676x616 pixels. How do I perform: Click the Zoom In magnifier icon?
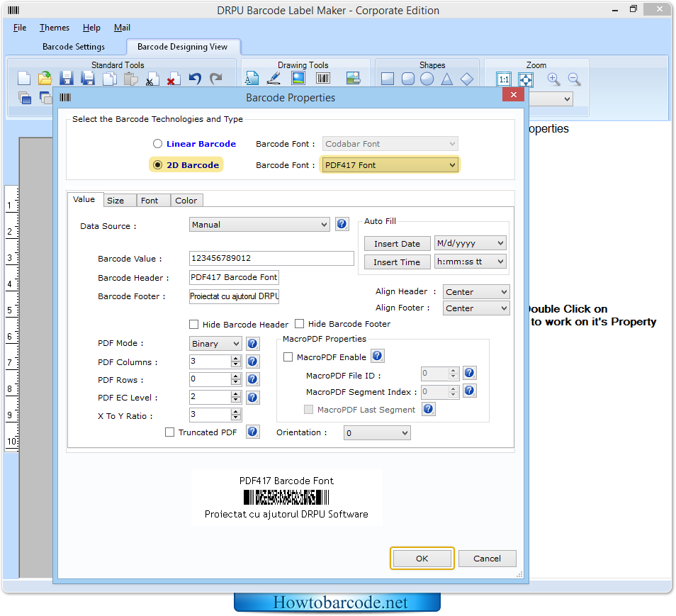(553, 79)
